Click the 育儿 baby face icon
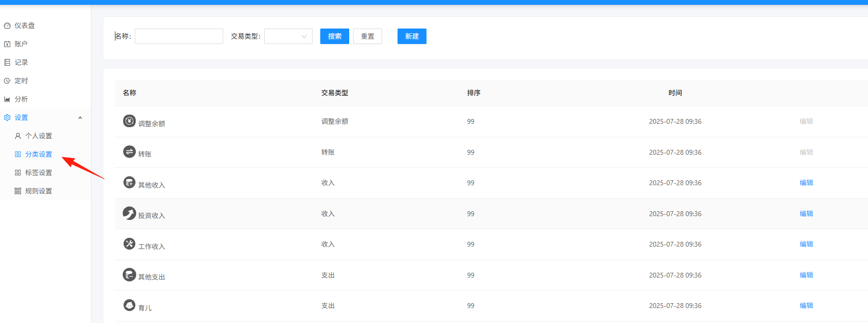 pyautogui.click(x=129, y=306)
